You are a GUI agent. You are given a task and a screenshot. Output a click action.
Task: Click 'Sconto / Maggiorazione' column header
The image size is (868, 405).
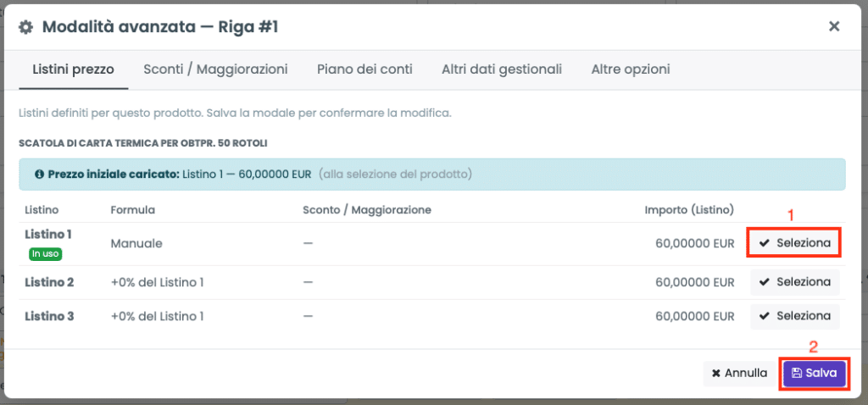(x=367, y=210)
